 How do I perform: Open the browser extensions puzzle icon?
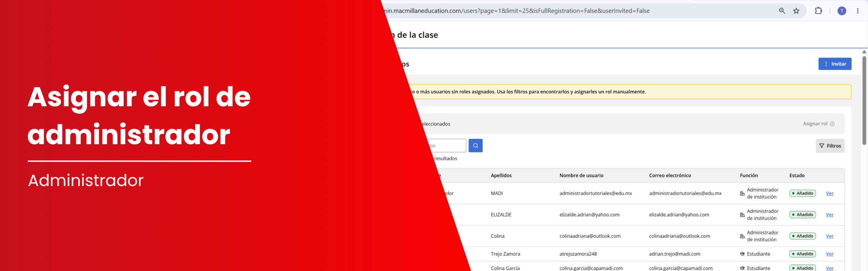point(818,11)
